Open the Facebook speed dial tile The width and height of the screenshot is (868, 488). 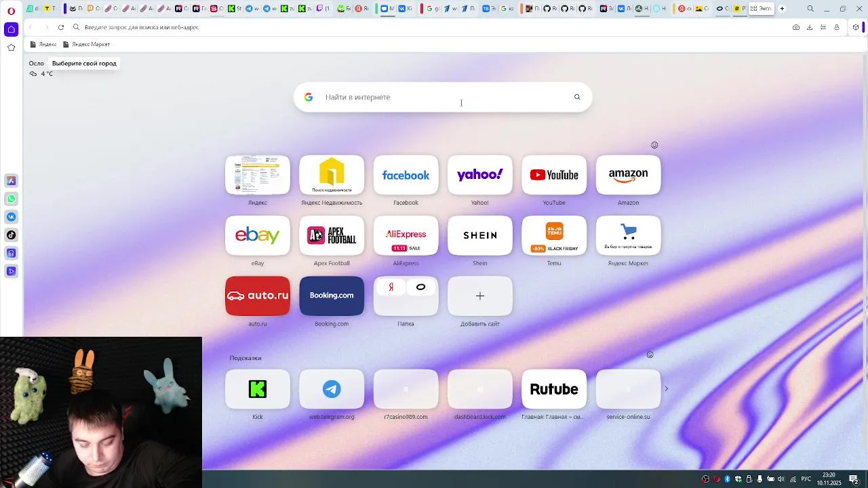coord(406,175)
